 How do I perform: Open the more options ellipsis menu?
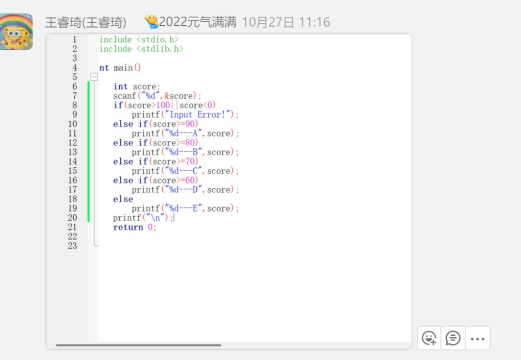477,338
